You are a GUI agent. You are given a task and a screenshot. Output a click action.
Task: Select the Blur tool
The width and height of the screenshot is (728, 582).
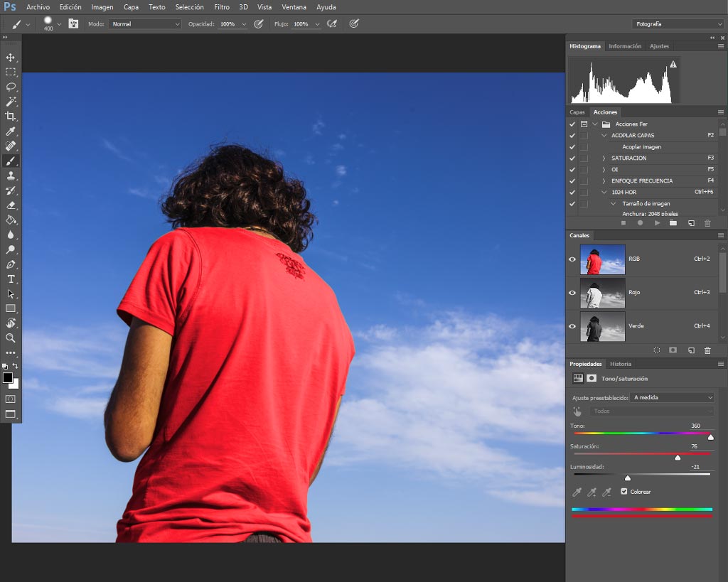[x=10, y=235]
